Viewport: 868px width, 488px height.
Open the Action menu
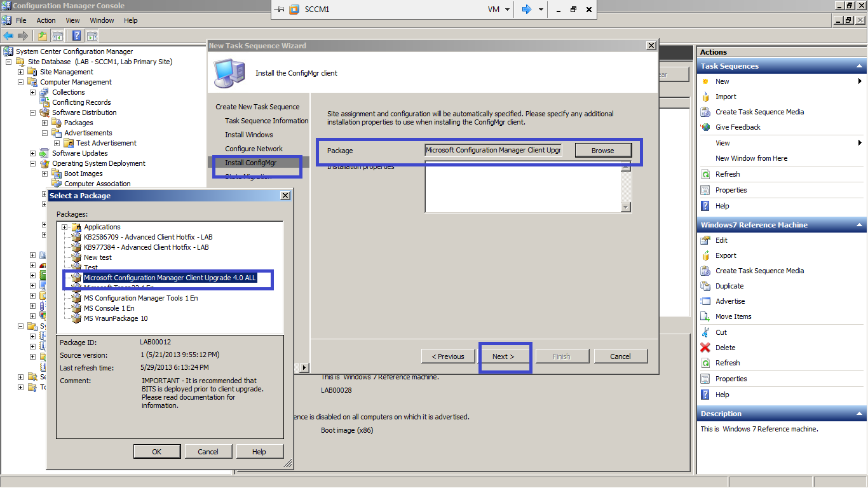pos(46,20)
